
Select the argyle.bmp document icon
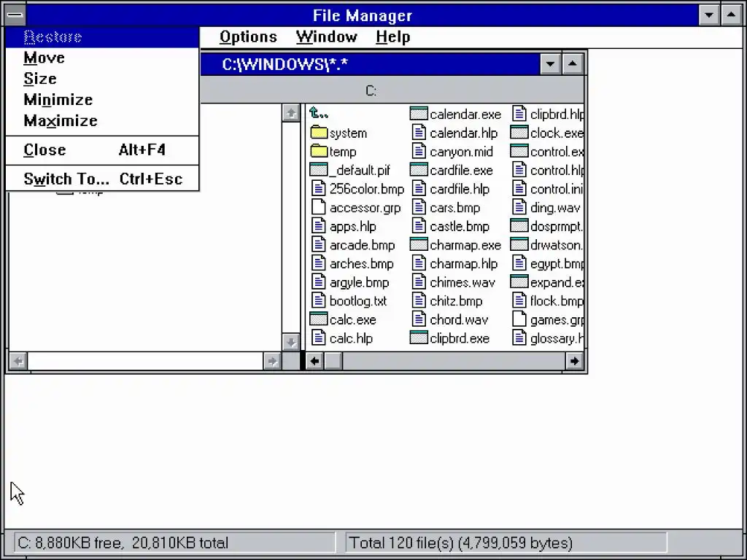(x=318, y=282)
